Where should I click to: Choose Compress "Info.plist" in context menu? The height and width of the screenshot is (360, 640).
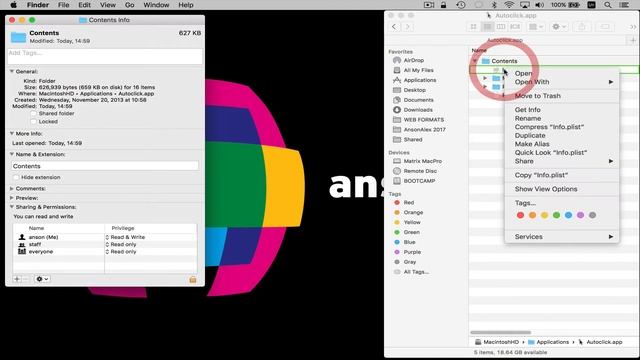click(562, 127)
